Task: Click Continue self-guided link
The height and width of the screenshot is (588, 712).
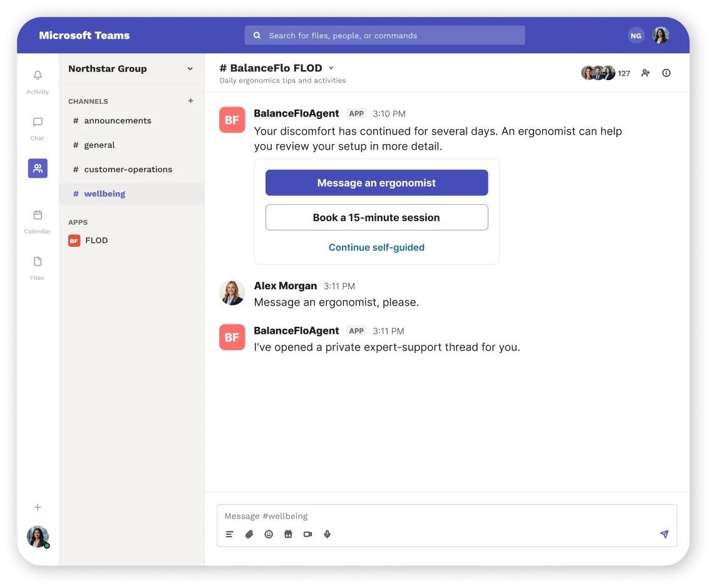Action: (376, 247)
